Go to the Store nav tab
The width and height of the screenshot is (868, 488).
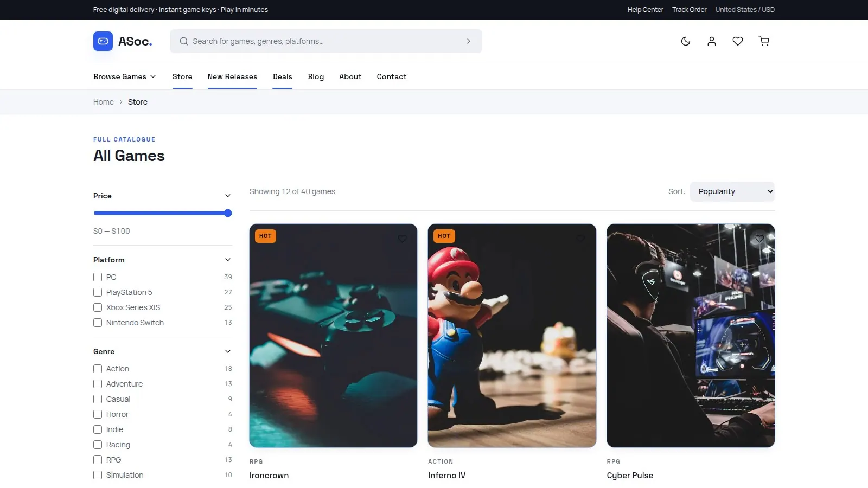click(182, 76)
